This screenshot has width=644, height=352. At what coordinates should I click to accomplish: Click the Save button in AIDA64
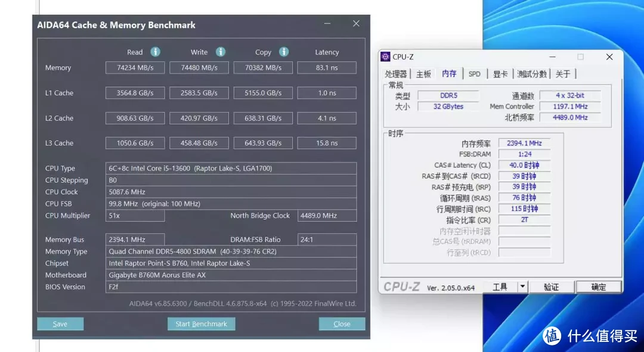tap(60, 323)
